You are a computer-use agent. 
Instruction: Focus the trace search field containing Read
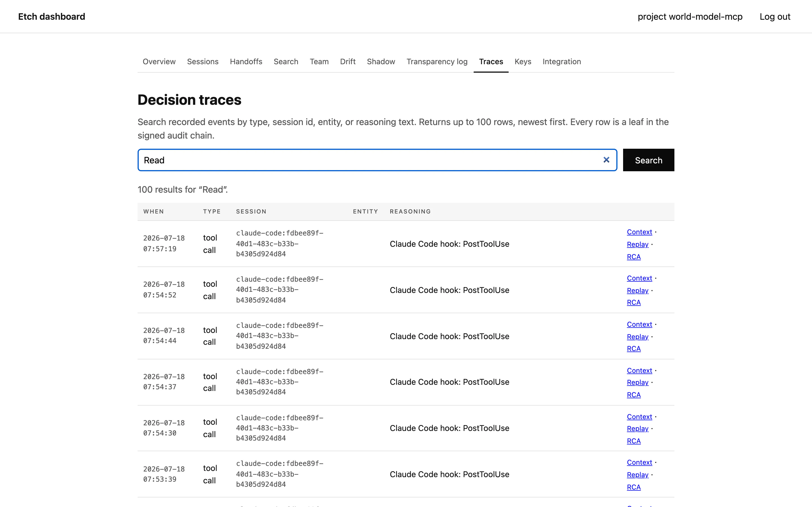pyautogui.click(x=377, y=160)
